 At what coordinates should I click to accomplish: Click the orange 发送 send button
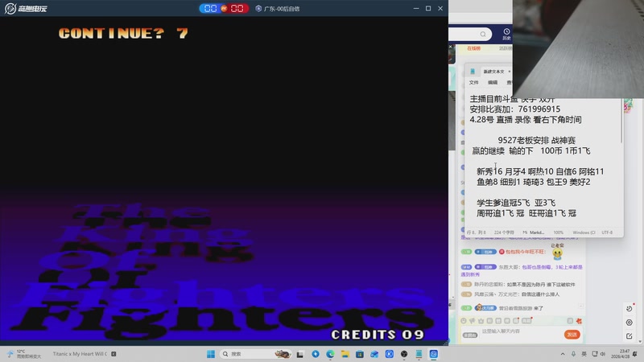[x=572, y=335]
